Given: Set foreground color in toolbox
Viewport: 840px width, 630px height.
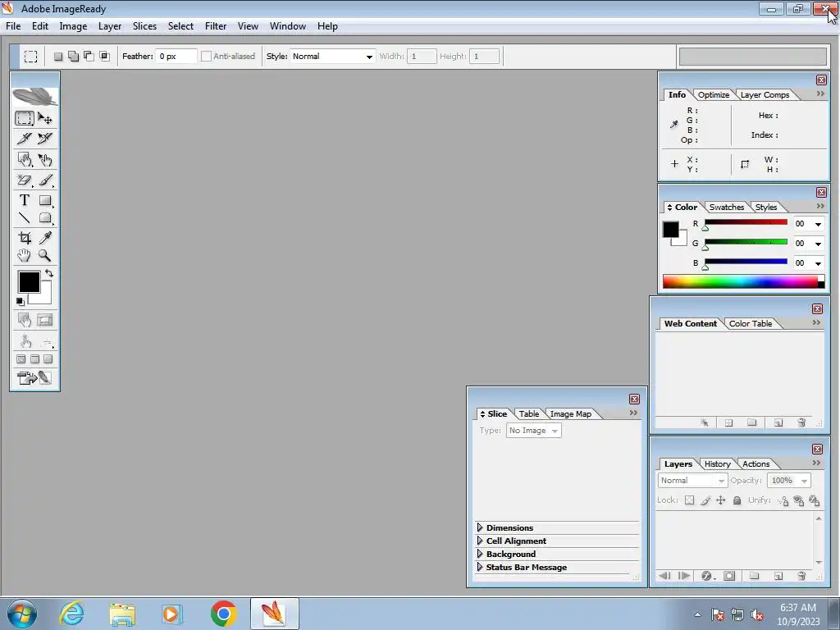Looking at the screenshot, I should click(x=29, y=282).
